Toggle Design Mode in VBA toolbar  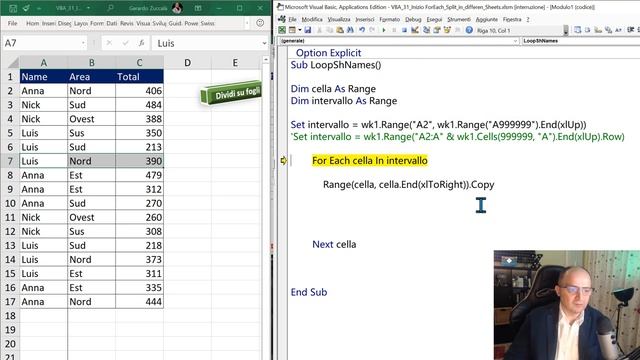415,30
